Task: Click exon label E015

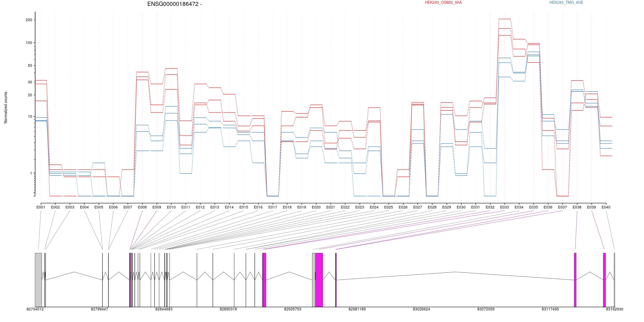Action: [244, 207]
